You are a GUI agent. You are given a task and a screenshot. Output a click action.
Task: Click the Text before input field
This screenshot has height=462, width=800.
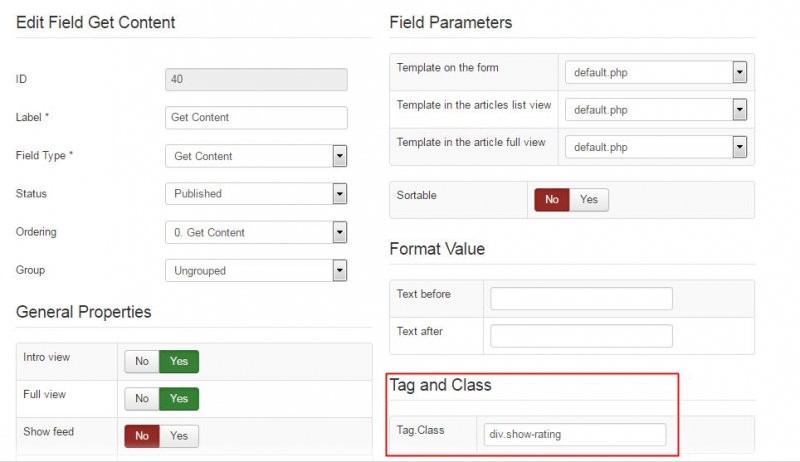pyautogui.click(x=581, y=298)
